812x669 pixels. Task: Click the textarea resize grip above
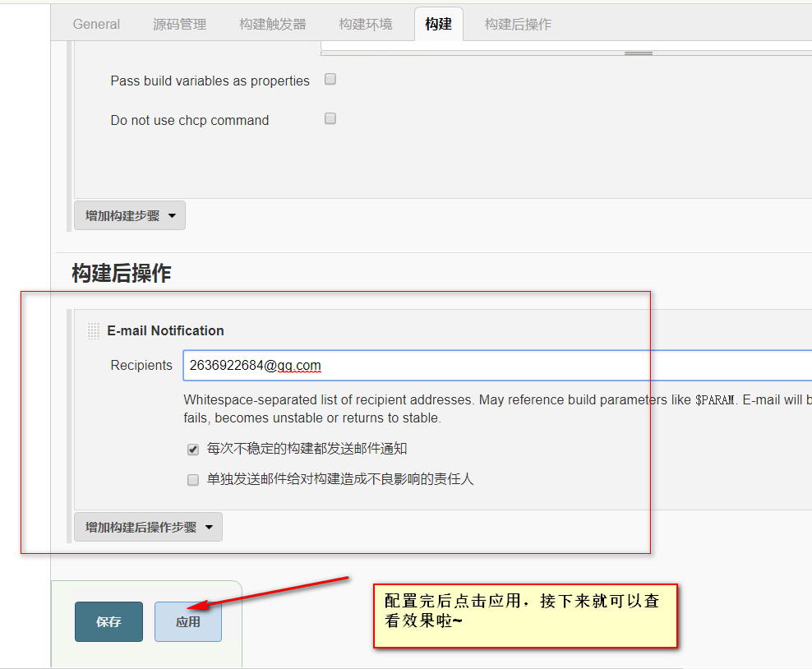[639, 53]
